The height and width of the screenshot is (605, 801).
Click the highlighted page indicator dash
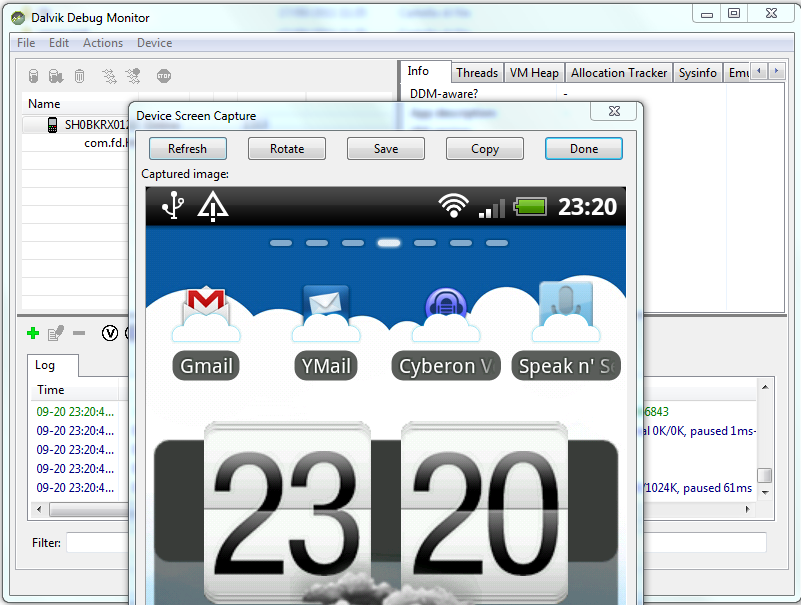(389, 243)
